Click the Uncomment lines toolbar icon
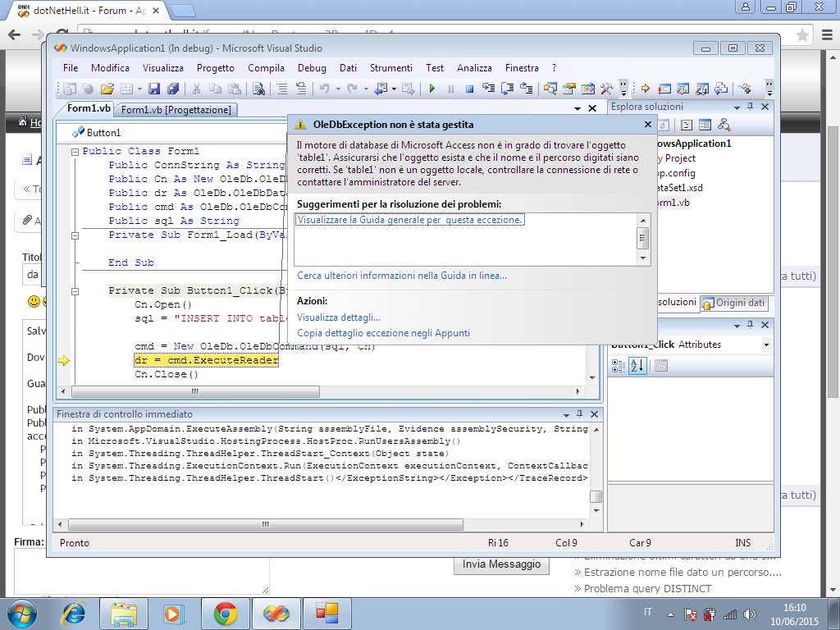The width and height of the screenshot is (840, 630). pyautogui.click(x=301, y=89)
